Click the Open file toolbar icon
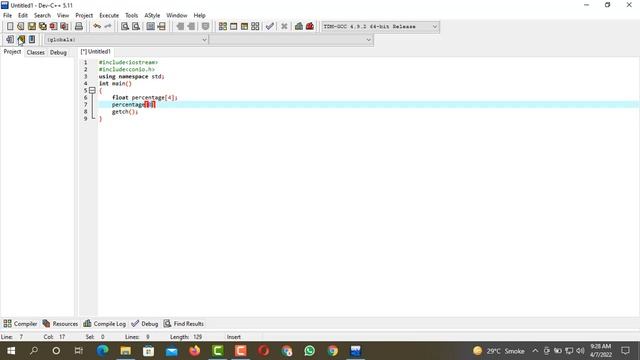 pyautogui.click(x=20, y=27)
